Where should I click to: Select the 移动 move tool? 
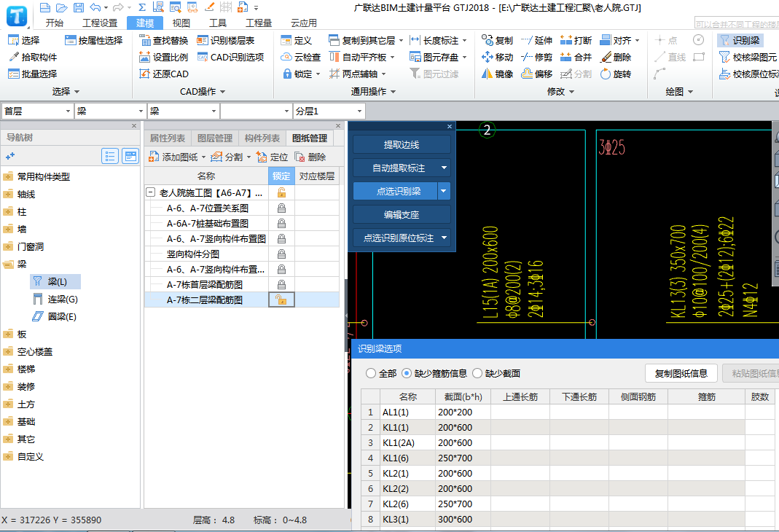pyautogui.click(x=497, y=57)
